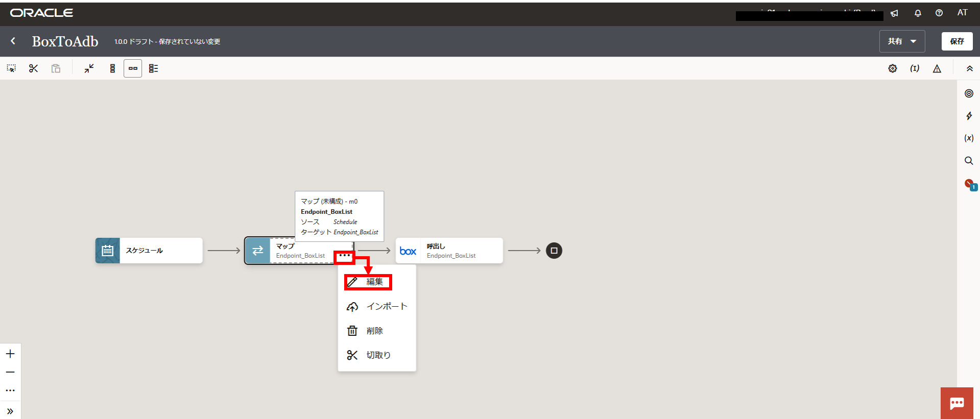The image size is (980, 419).
Task: Select the 呼出し Endpoint_BoxList box node
Action: [x=449, y=251]
